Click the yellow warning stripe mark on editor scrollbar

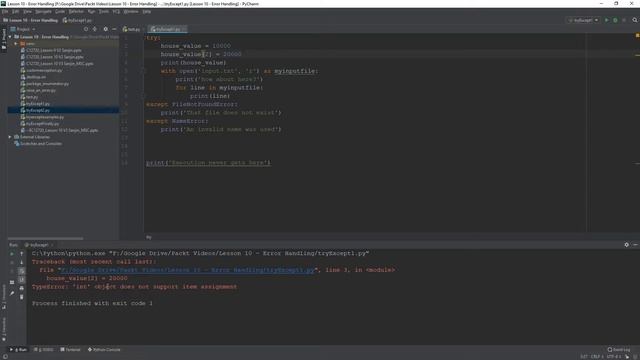[x=637, y=55]
